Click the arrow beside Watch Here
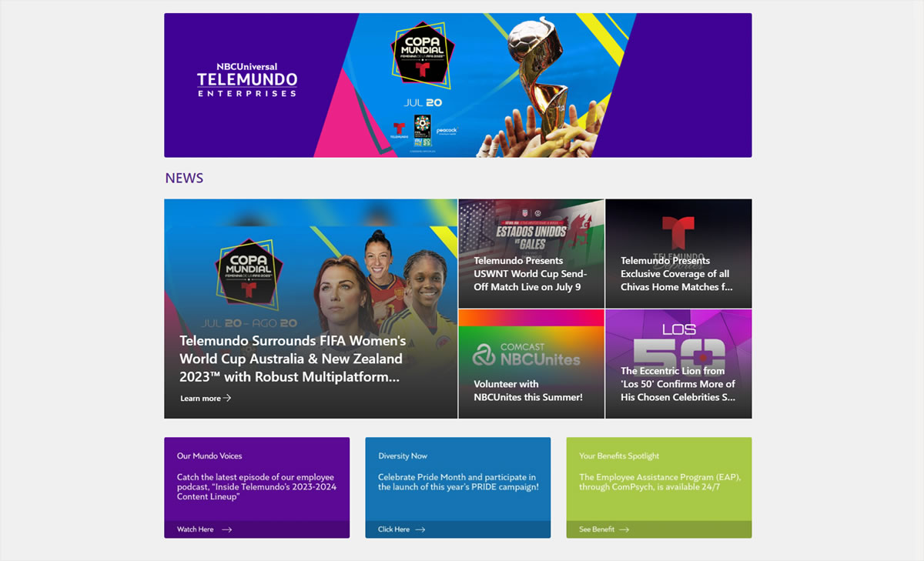This screenshot has width=924, height=561. [227, 529]
